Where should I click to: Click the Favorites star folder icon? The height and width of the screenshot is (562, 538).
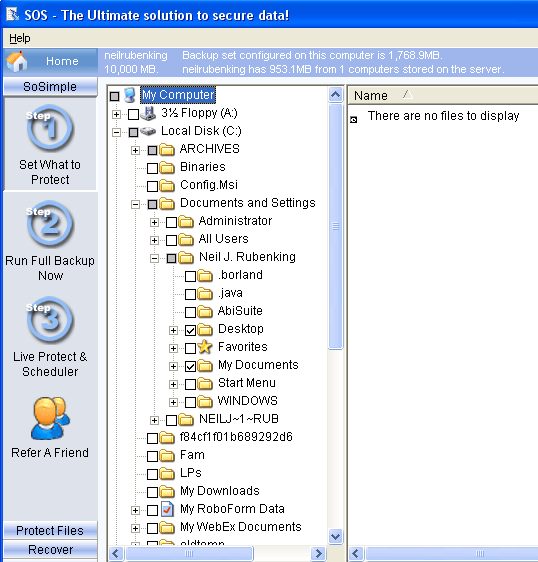(205, 347)
